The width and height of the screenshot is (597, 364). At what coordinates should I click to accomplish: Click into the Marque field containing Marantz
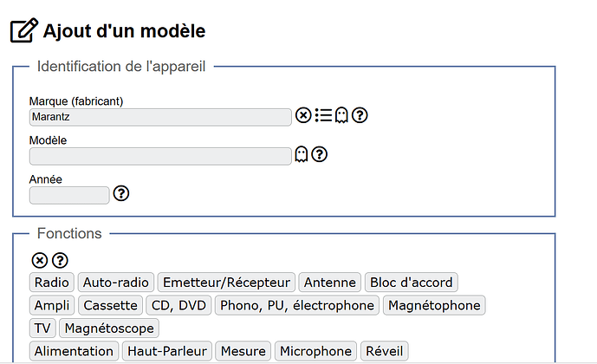coord(160,117)
